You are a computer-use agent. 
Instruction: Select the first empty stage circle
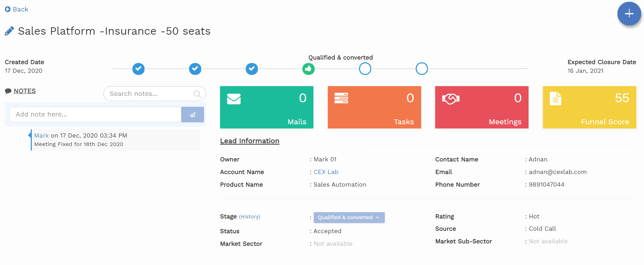(365, 69)
